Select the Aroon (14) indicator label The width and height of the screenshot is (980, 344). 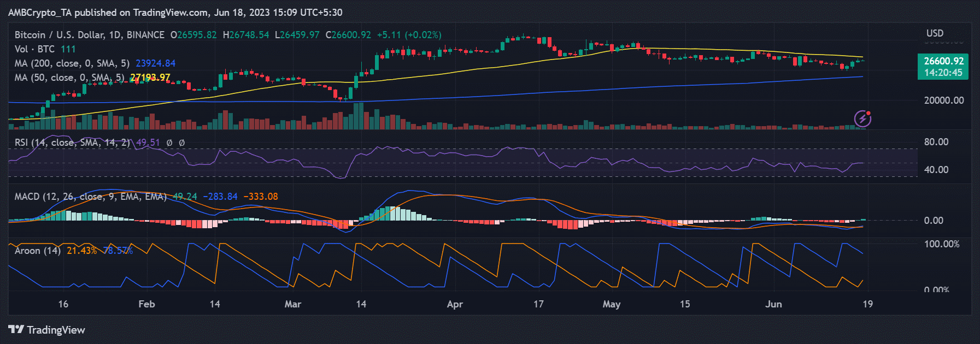pos(38,251)
